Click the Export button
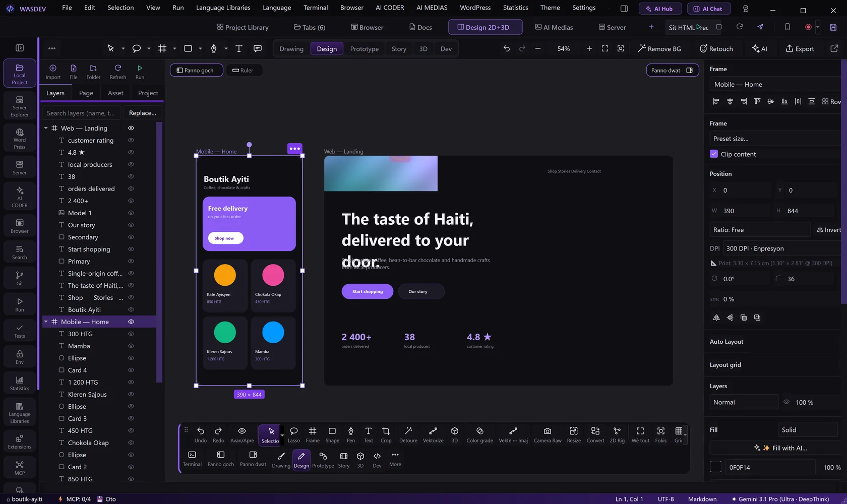Viewport: 847px width, 504px height. tap(800, 49)
